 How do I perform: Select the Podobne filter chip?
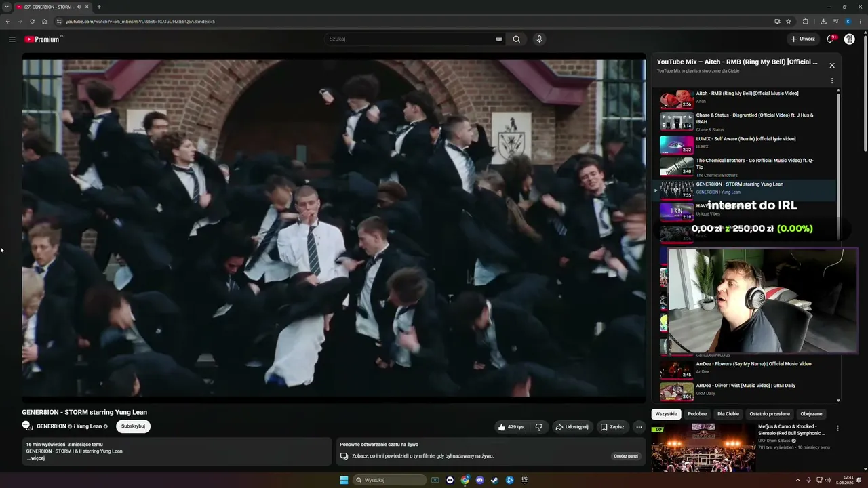697,413
